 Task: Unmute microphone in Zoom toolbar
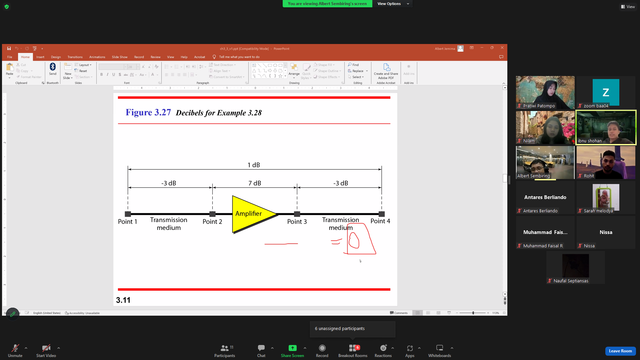15,350
